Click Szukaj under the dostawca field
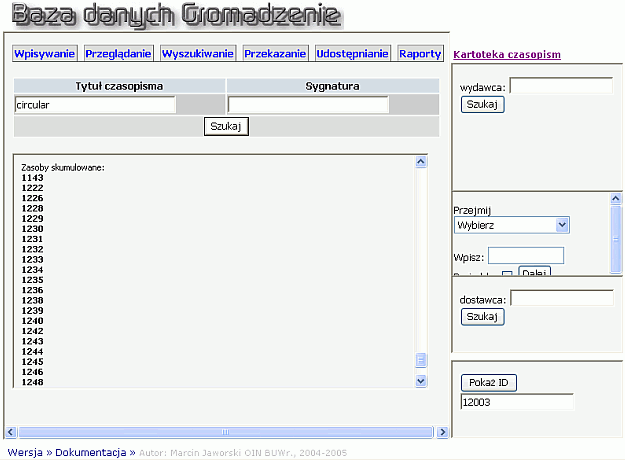625x460 pixels. tap(482, 317)
